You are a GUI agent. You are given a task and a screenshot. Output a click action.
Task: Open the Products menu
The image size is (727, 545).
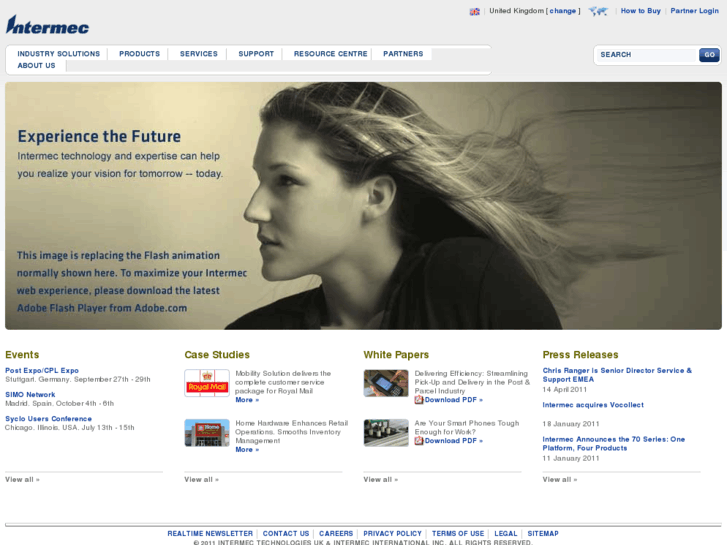coord(140,54)
